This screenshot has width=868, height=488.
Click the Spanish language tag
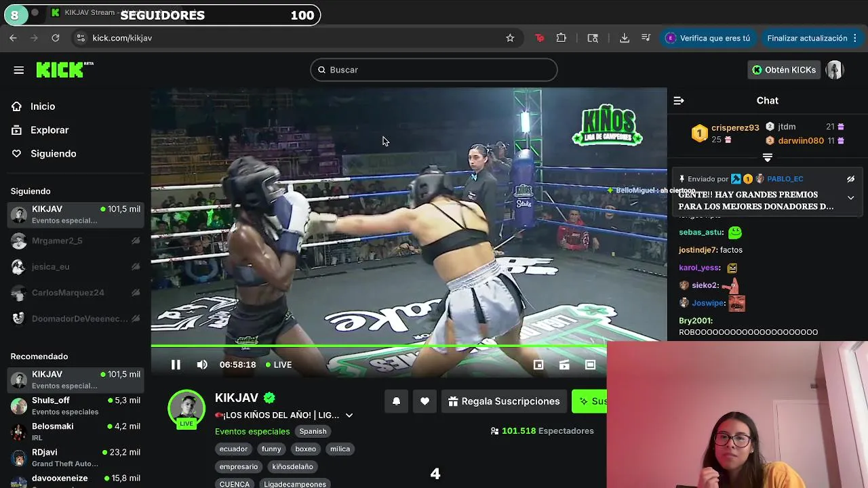313,431
